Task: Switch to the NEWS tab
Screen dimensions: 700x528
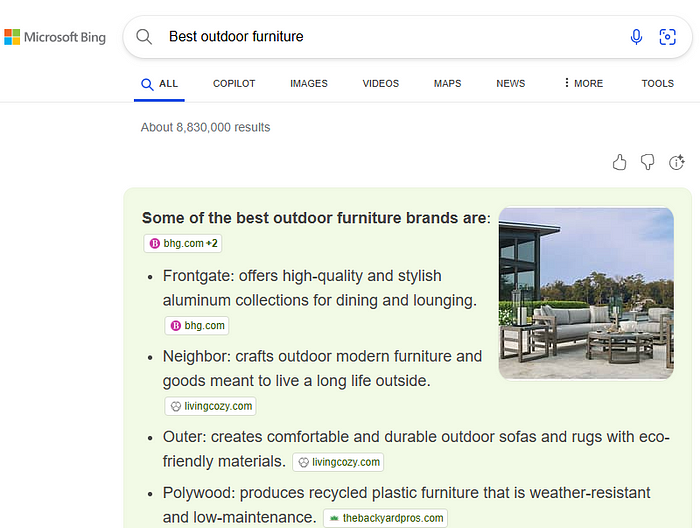Action: coord(511,83)
